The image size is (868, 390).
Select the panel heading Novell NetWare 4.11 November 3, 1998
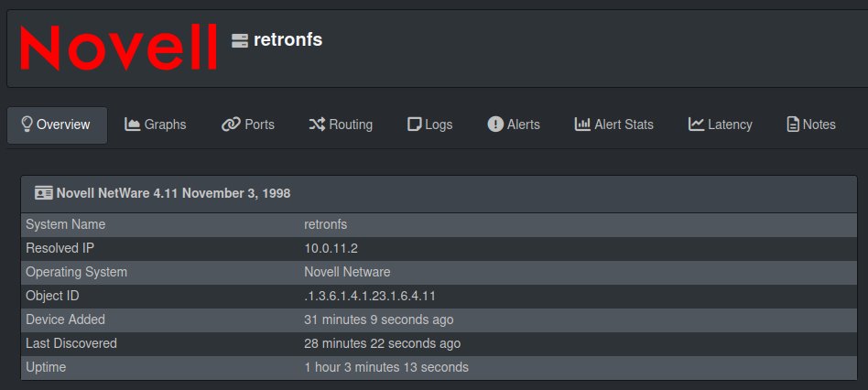coord(173,193)
